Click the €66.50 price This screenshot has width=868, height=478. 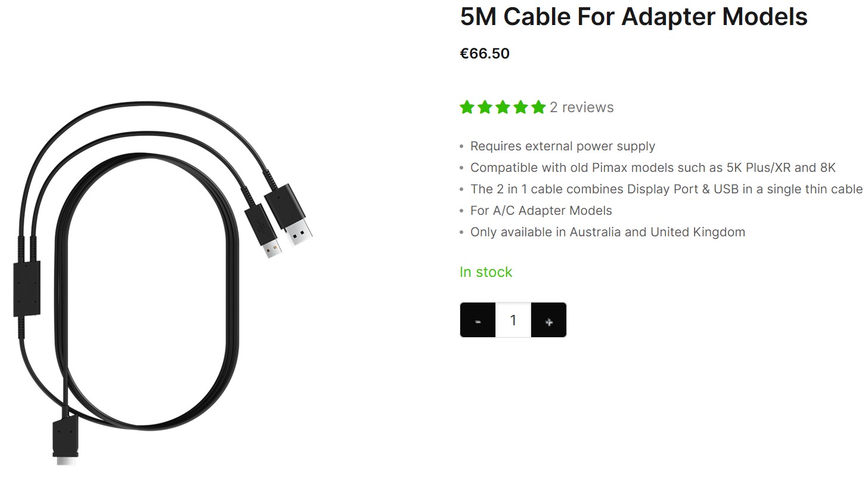pos(485,54)
